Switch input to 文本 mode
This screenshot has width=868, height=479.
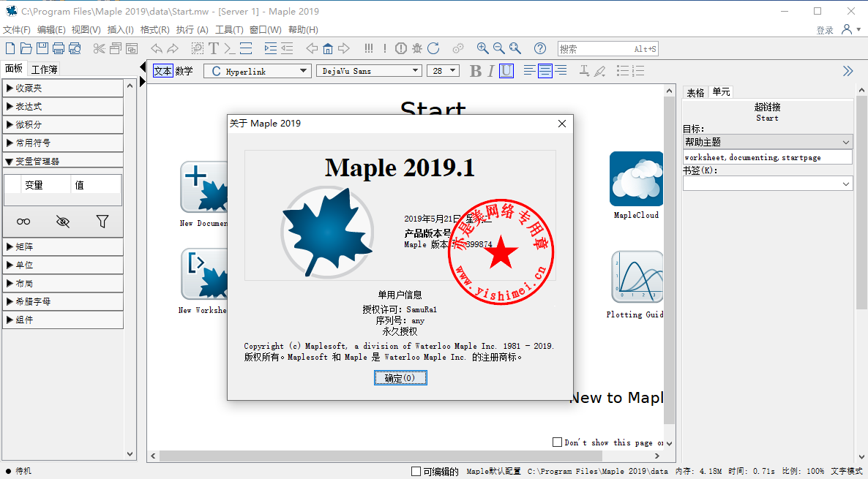point(162,71)
